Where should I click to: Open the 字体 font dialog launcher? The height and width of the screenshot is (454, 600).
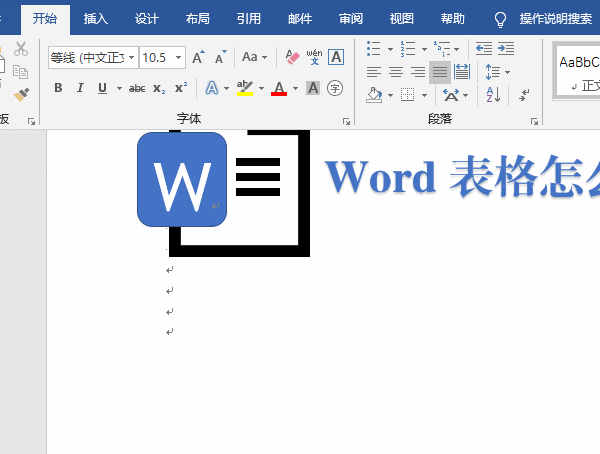tap(346, 121)
